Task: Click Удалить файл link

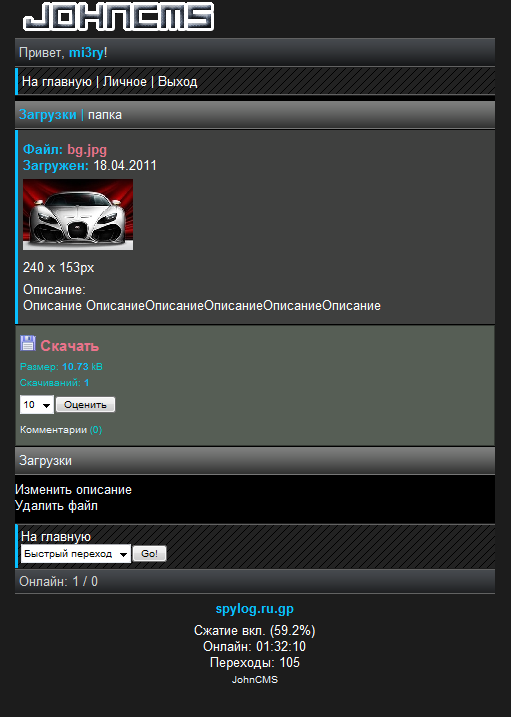Action: [x=56, y=506]
